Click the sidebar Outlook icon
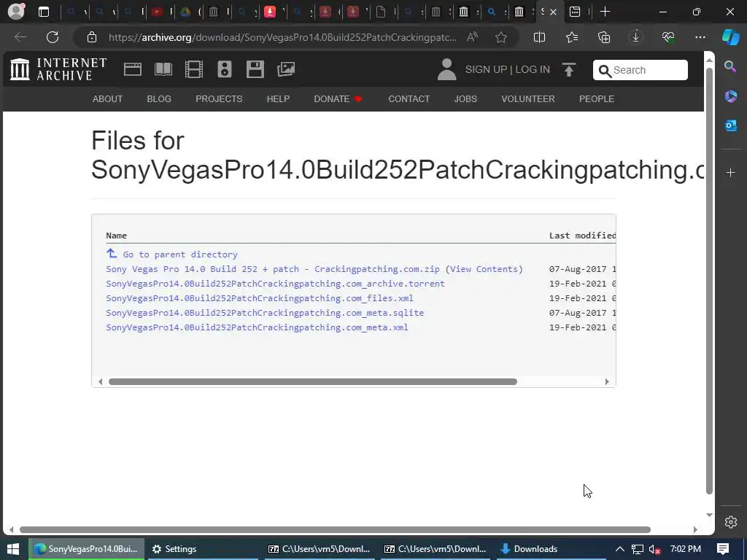 (x=730, y=125)
